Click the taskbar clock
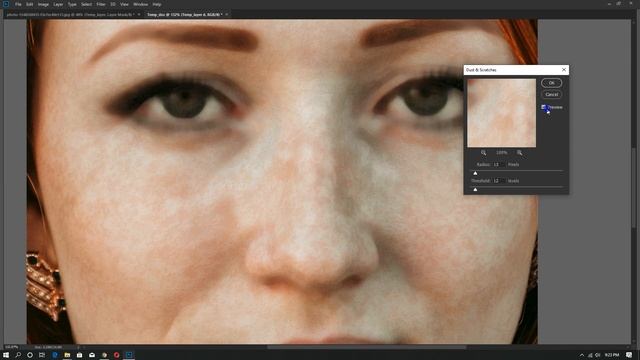640x360 pixels. [612, 355]
